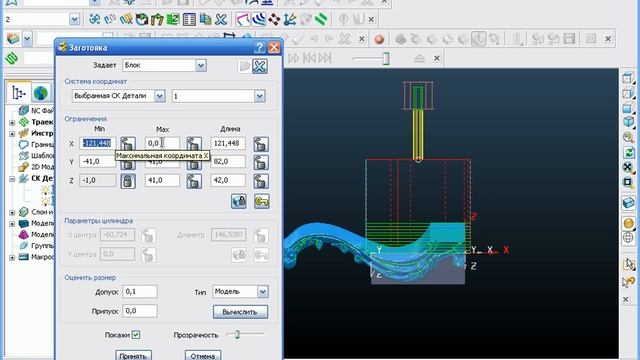The height and width of the screenshot is (360, 640).
Task: Click the Допуск value field
Action: click(x=140, y=291)
